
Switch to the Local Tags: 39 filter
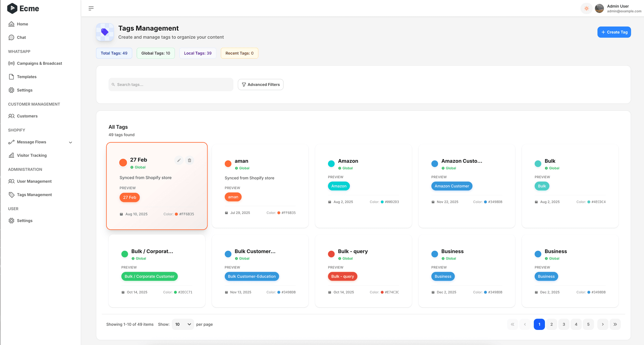[197, 53]
